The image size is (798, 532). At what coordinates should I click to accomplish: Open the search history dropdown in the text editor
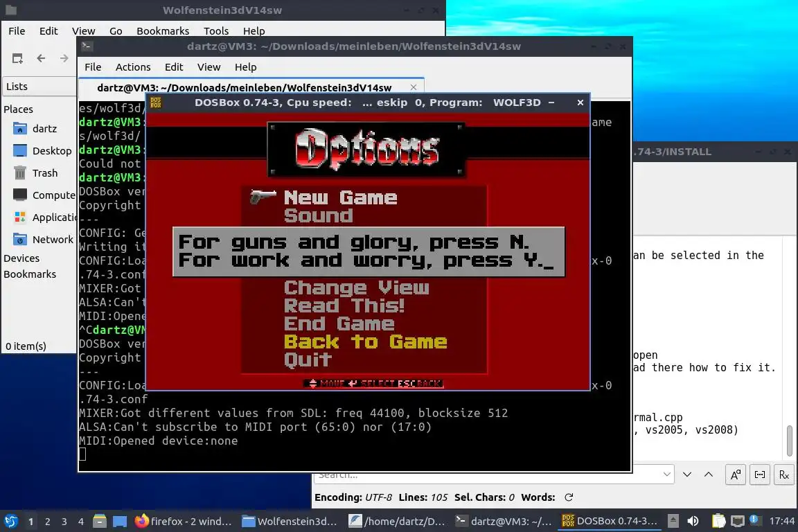pyautogui.click(x=666, y=475)
